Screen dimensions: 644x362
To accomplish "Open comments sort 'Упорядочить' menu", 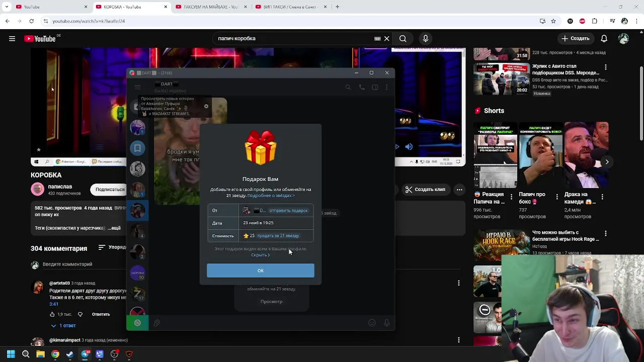I will coord(113,247).
